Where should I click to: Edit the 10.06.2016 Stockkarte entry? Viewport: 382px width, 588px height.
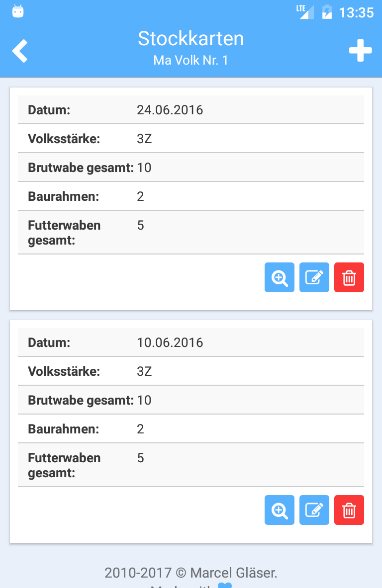coord(314,510)
